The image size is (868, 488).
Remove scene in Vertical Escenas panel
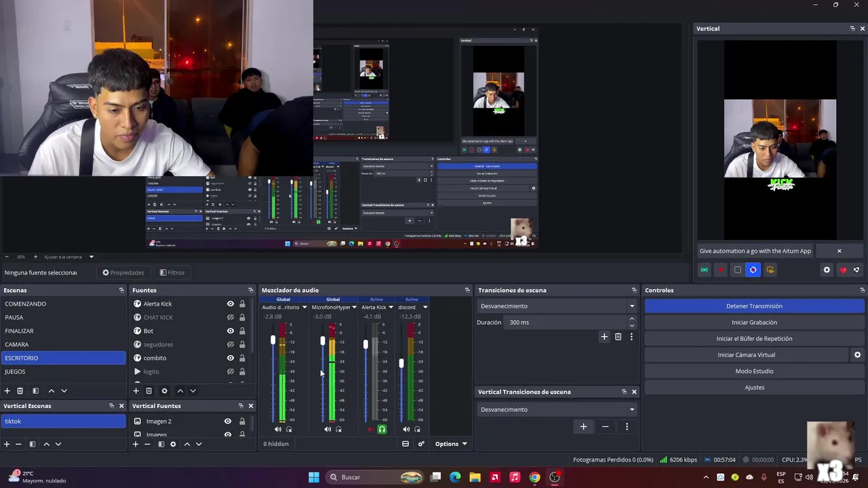click(18, 444)
